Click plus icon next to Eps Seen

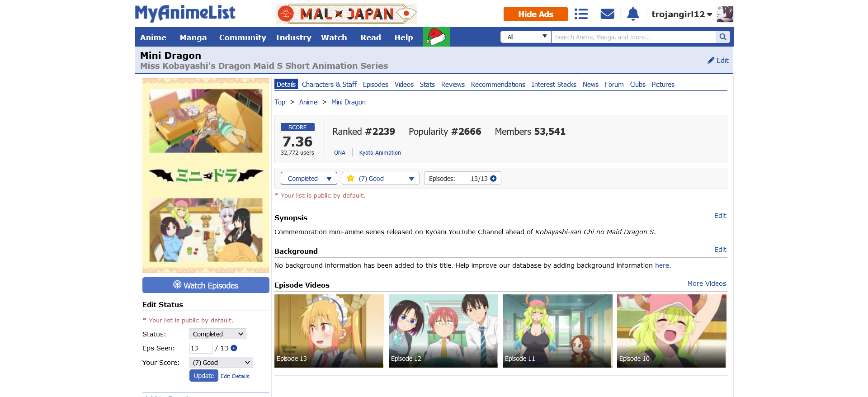point(234,348)
